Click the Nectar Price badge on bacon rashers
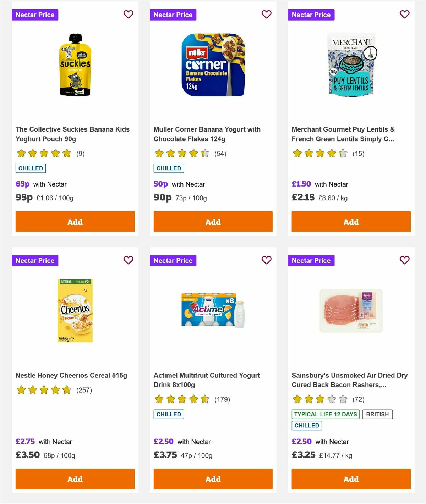 311,260
